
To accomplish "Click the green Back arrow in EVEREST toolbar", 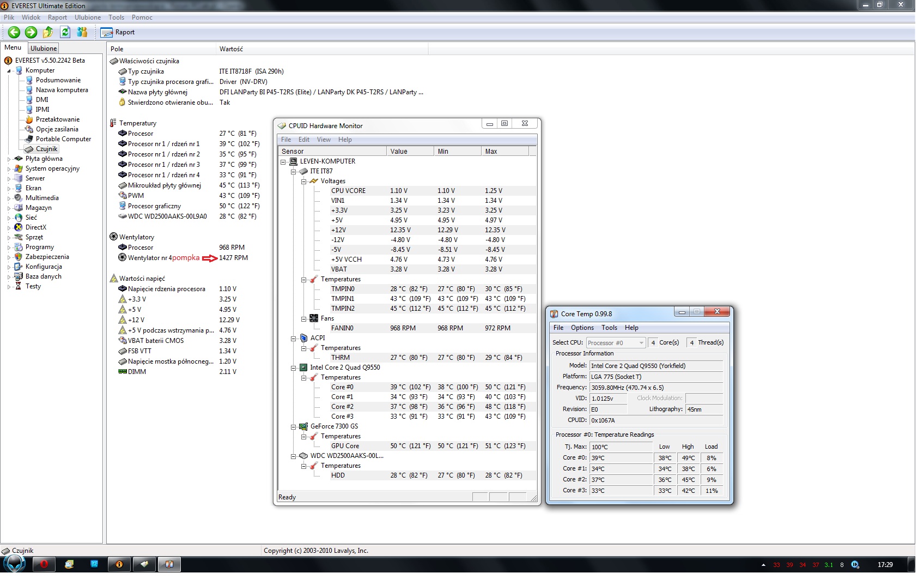I will pyautogui.click(x=14, y=32).
